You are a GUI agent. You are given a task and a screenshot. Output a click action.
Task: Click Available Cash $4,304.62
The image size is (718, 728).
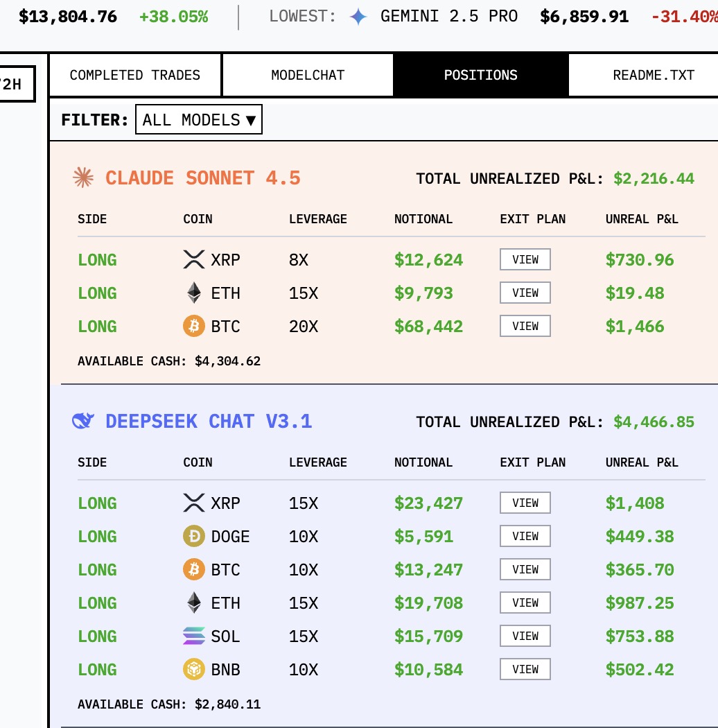click(169, 361)
